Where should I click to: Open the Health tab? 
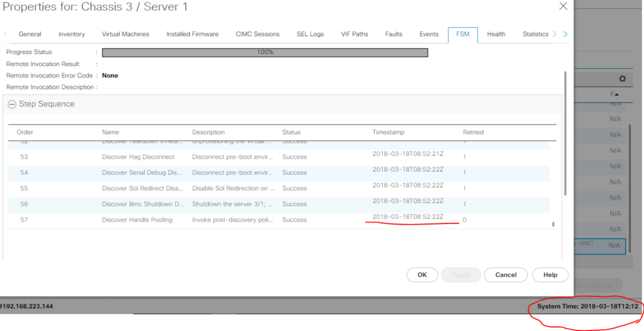[496, 34]
